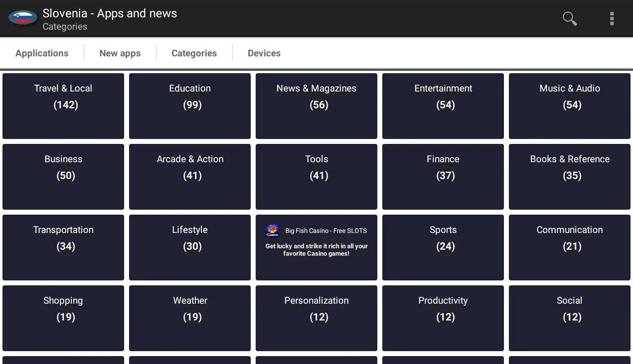
Task: Select the Sports category tile
Action: pyautogui.click(x=443, y=247)
